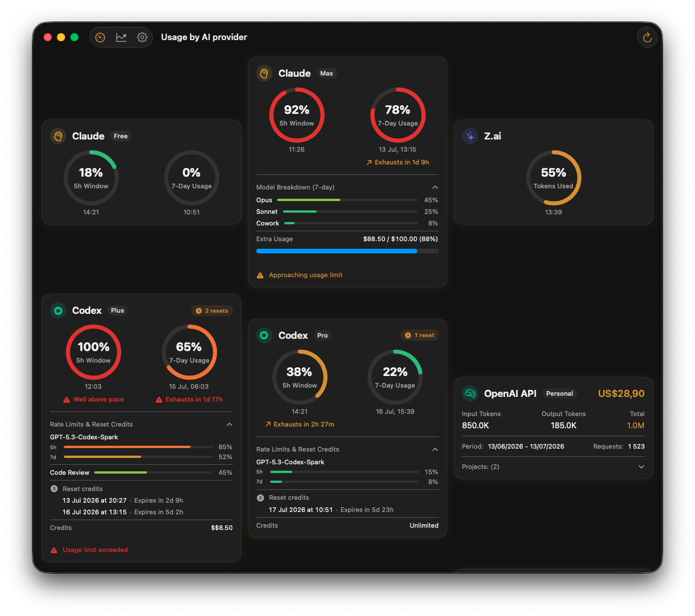Image resolution: width=695 pixels, height=616 pixels.
Task: Click the Max plan badge on Claude
Action: coord(327,74)
